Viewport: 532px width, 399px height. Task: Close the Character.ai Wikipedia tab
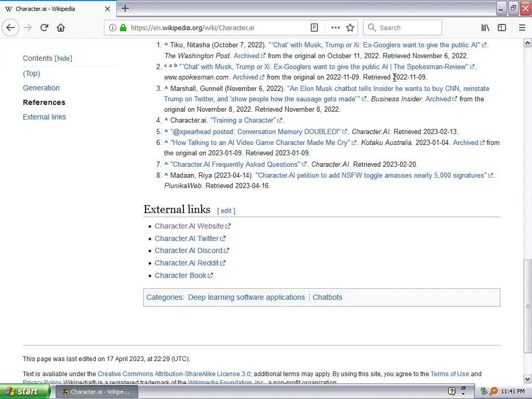click(x=107, y=9)
